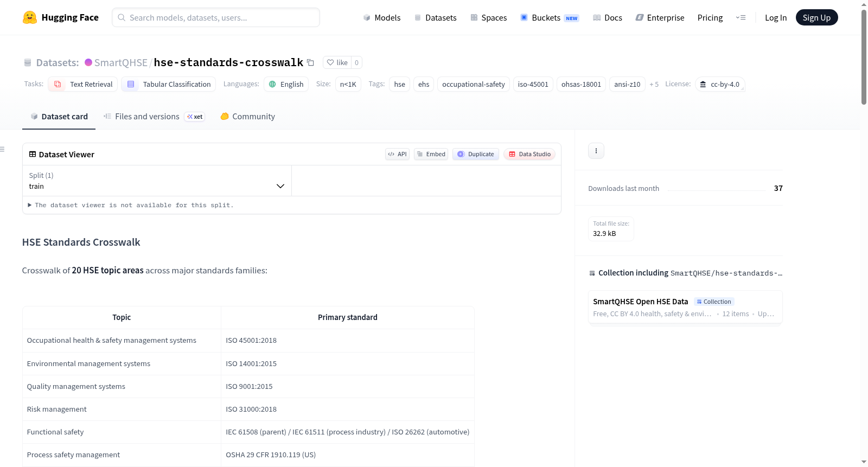Click the Dataset Viewer table icon

click(33, 154)
